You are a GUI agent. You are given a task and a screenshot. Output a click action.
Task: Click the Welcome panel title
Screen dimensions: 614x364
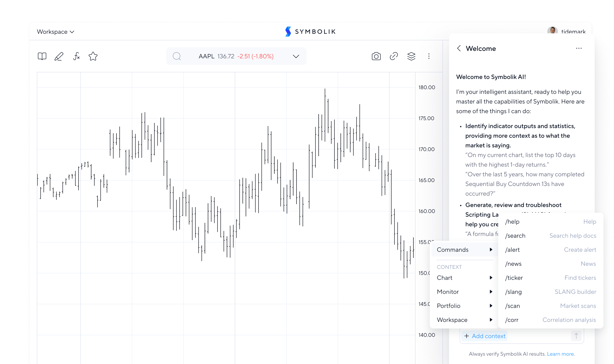[480, 48]
